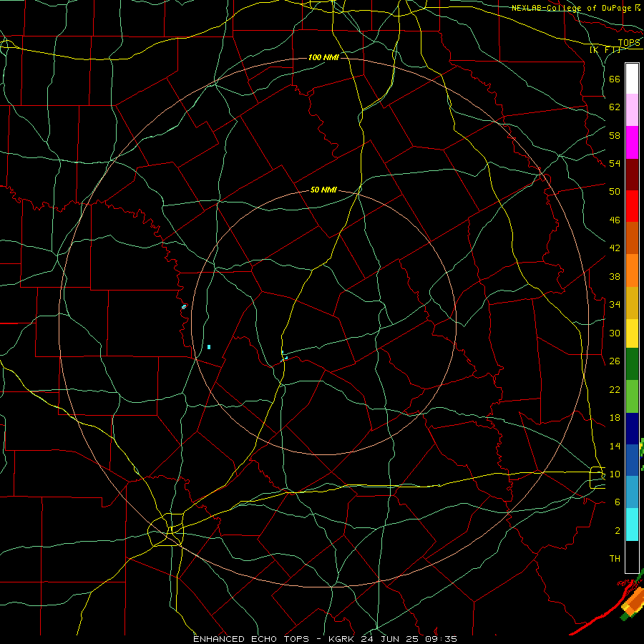Click the "ENHANCED ECHO TOPS" caption text

(251, 639)
